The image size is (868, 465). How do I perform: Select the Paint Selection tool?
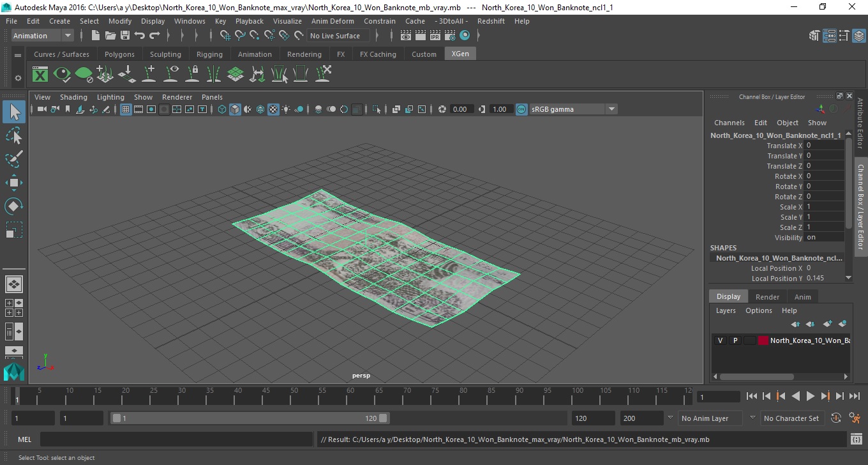coord(14,159)
